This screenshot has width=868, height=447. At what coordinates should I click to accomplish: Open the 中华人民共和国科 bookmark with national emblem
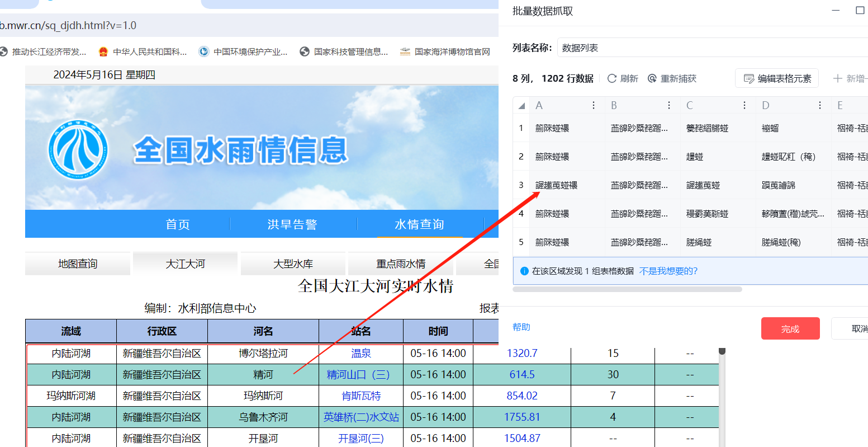[x=143, y=52]
